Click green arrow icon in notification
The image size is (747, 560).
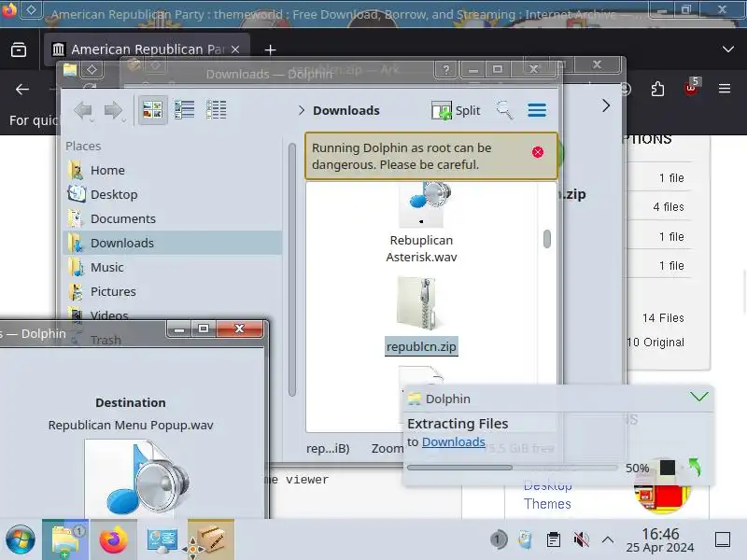point(695,468)
